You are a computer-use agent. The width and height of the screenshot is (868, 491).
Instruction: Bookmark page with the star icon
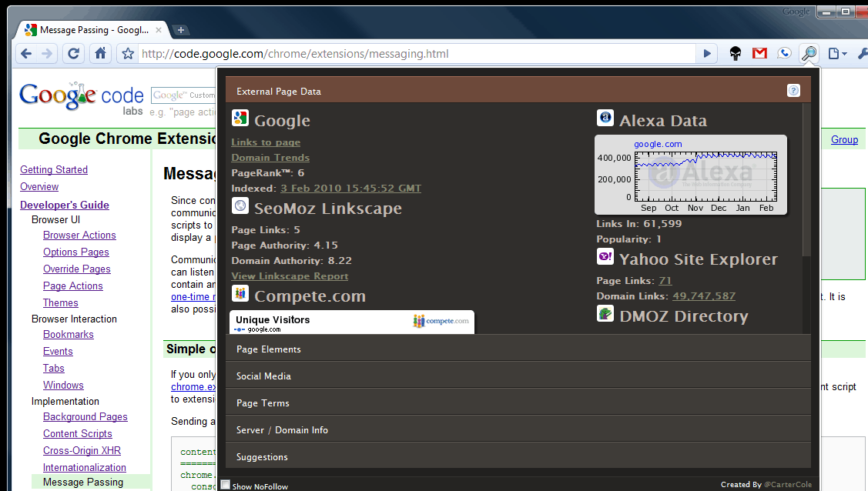point(129,54)
